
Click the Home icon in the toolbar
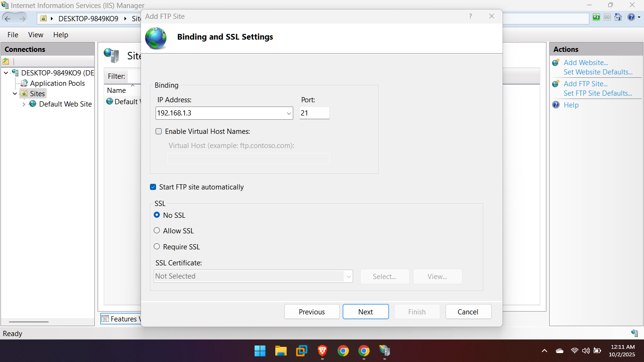[x=618, y=17]
